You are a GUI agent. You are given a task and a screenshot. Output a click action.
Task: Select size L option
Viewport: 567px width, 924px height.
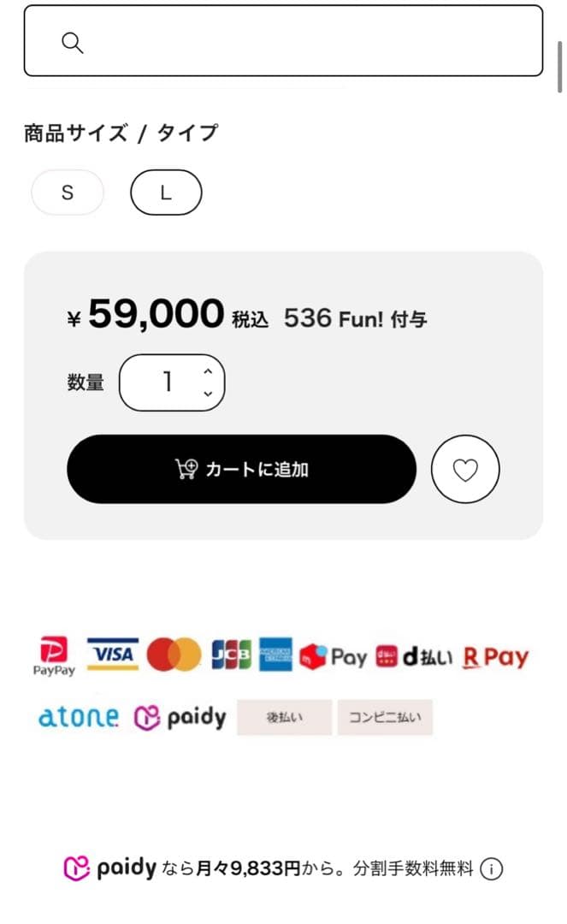pos(166,192)
